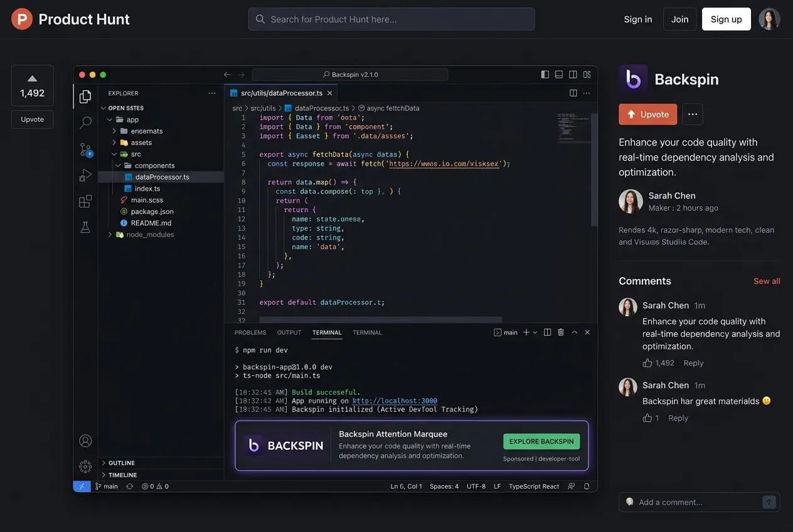This screenshot has width=793, height=532.
Task: Open the localhost:3000 link in the terminal
Action: (395, 400)
